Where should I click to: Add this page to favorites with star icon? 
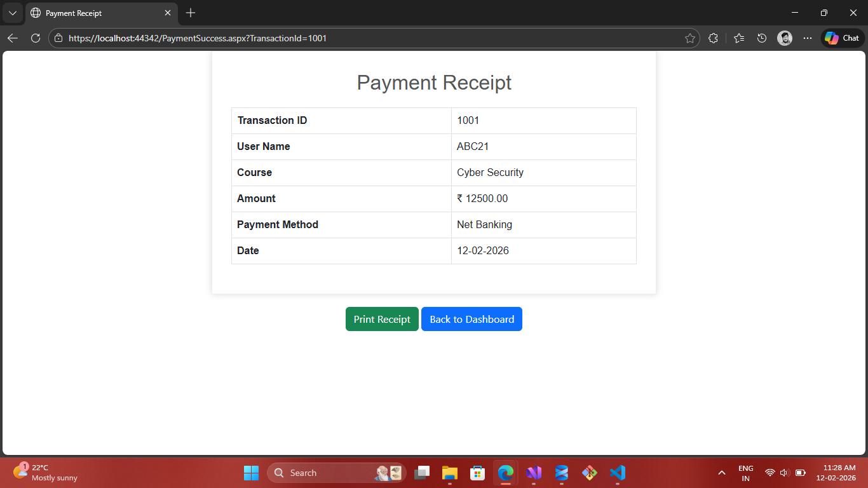[689, 38]
